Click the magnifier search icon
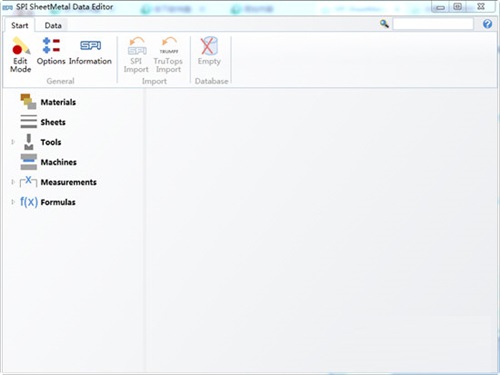500x375 pixels. coord(384,24)
